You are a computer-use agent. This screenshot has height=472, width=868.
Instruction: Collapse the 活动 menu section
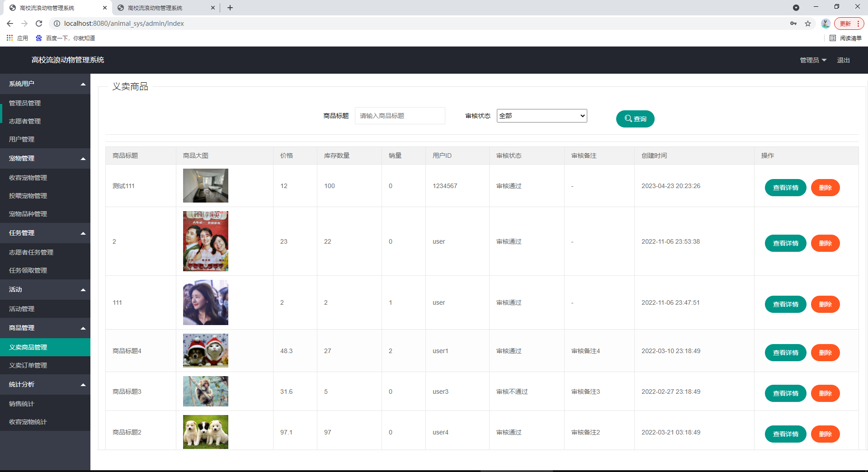click(x=45, y=289)
